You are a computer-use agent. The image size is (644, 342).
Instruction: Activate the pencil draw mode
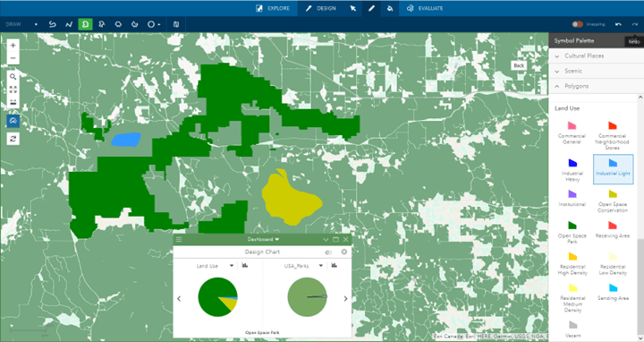371,8
